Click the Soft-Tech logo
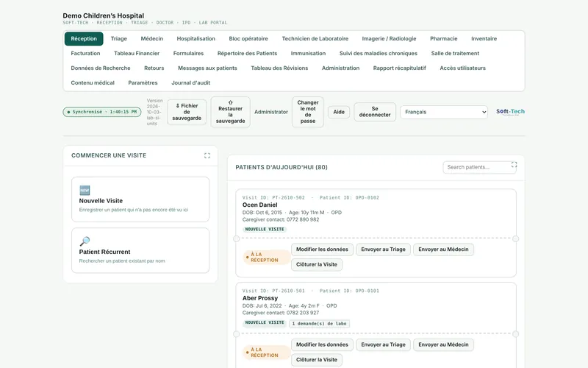Image resolution: width=588 pixels, height=368 pixels. (x=510, y=112)
